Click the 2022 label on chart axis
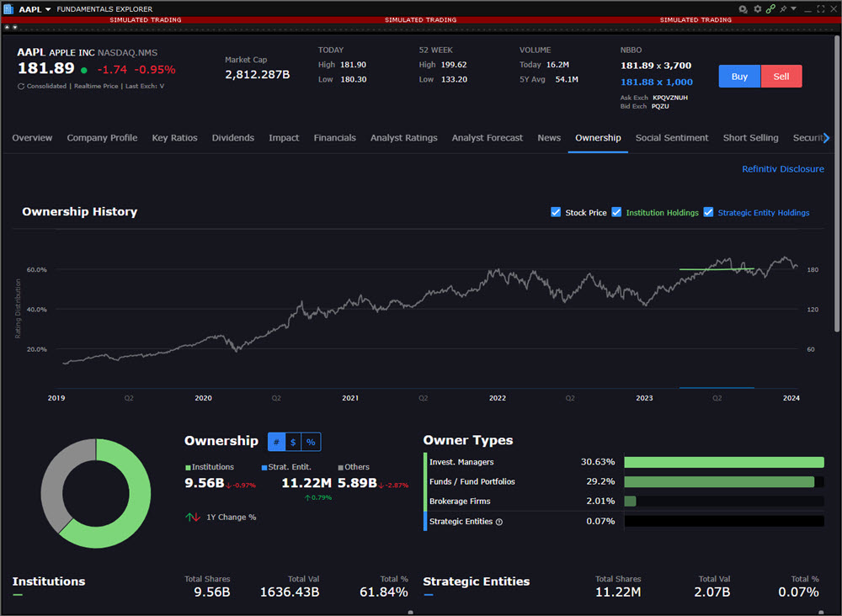Screen dimensions: 842x616 tap(498, 398)
